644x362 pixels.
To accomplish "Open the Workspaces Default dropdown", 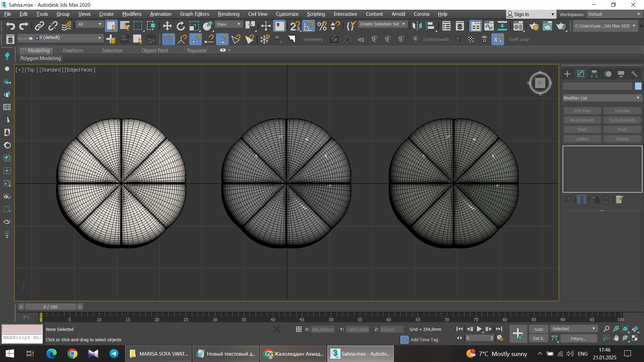I will pyautogui.click(x=614, y=14).
